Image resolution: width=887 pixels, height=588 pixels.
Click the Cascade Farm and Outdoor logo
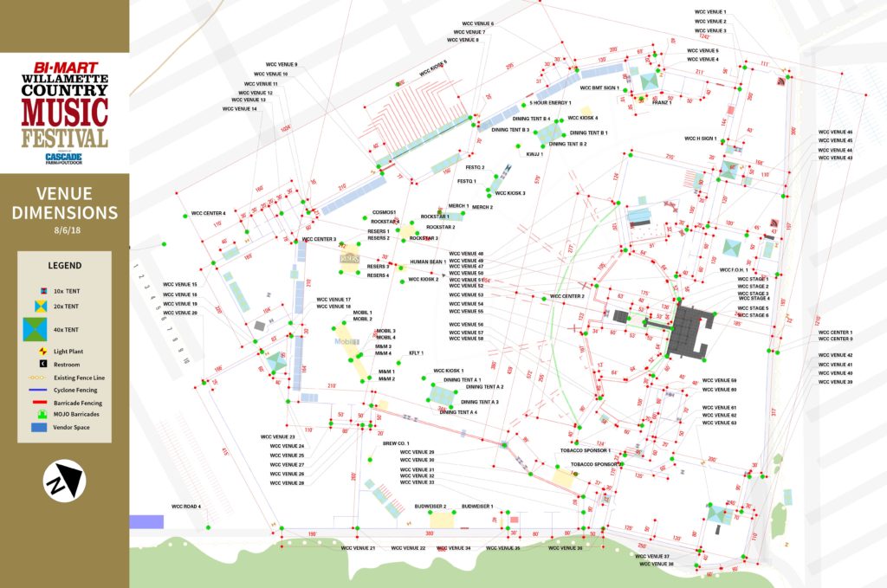[64, 158]
